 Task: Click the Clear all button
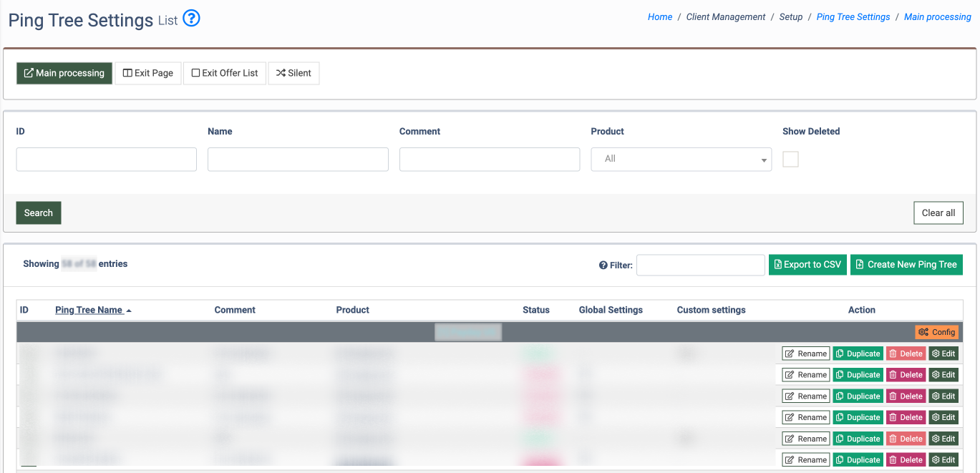click(x=938, y=213)
